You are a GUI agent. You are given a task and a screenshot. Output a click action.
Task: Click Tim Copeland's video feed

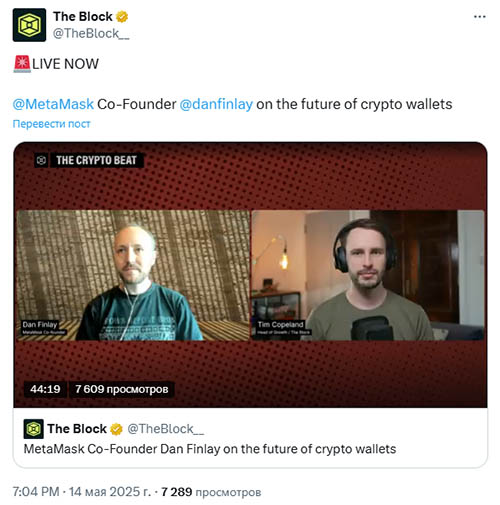pos(368,275)
